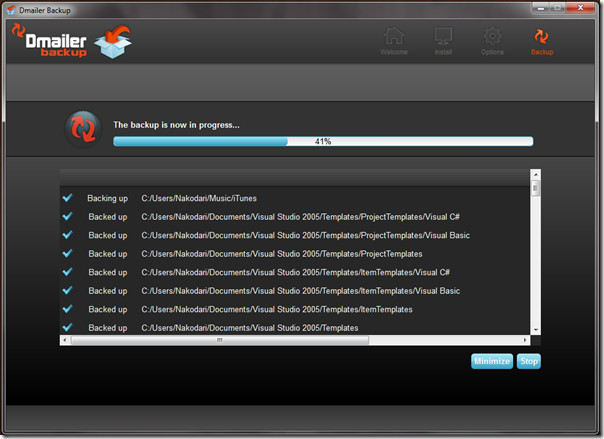Close the Dmailer Backup window
The height and width of the screenshot is (439, 604).
click(x=580, y=8)
